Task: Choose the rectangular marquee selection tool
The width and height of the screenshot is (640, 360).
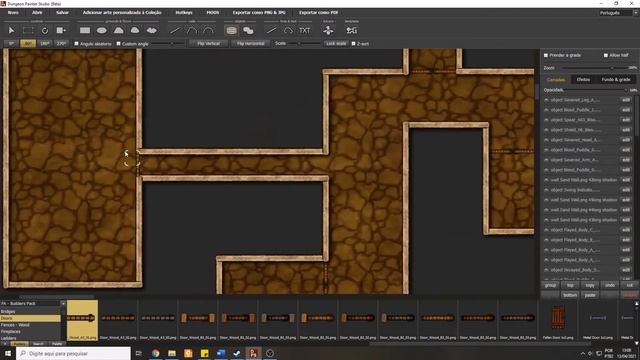Action: click(28, 31)
